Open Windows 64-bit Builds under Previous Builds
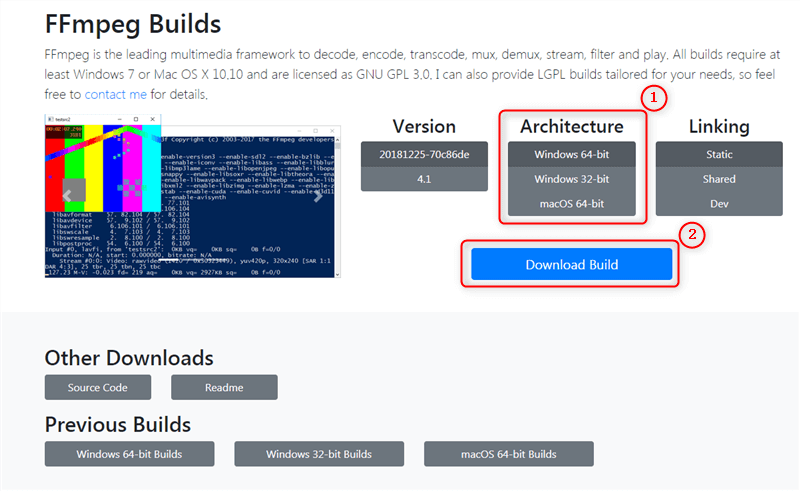Screen dimensions: 800x491 (129, 454)
